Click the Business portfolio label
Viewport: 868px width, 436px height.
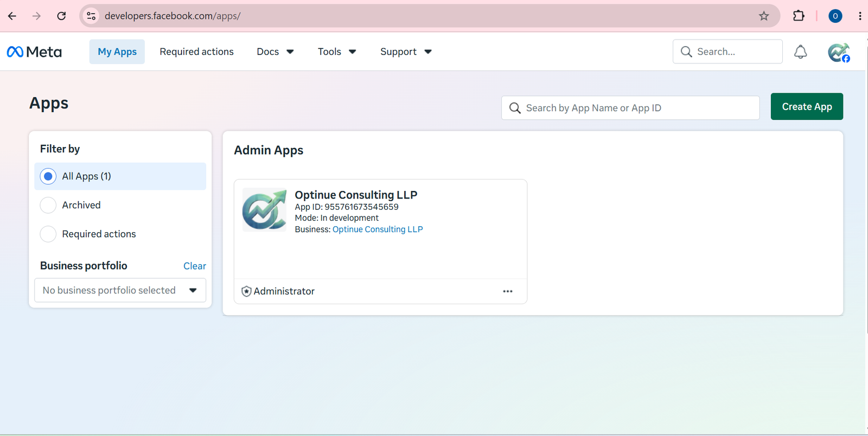[84, 266]
